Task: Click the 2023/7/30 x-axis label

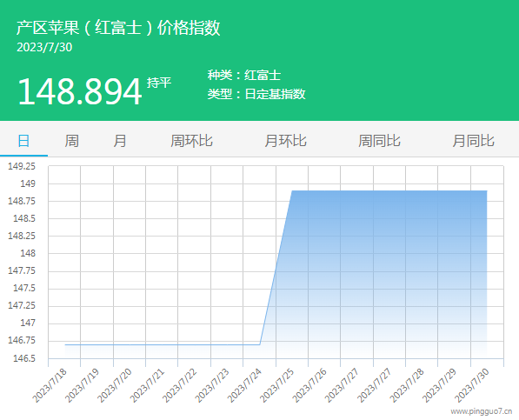Action: click(x=471, y=386)
